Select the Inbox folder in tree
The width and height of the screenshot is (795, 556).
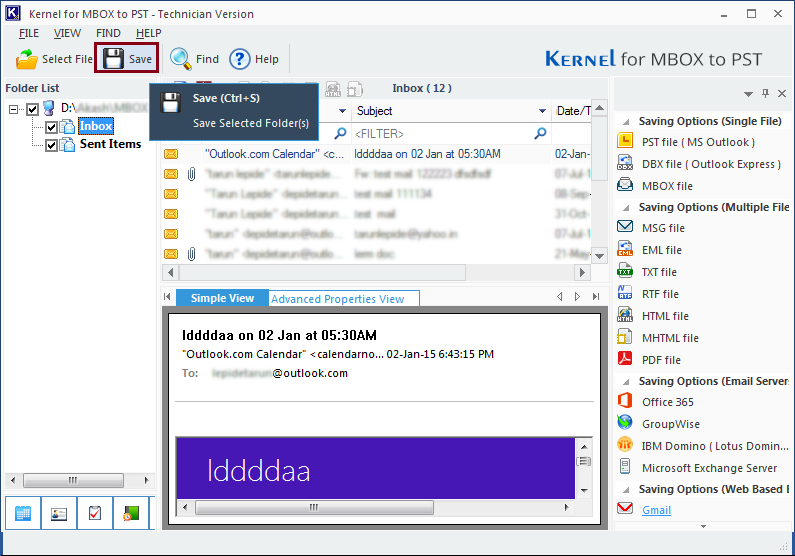coord(96,126)
